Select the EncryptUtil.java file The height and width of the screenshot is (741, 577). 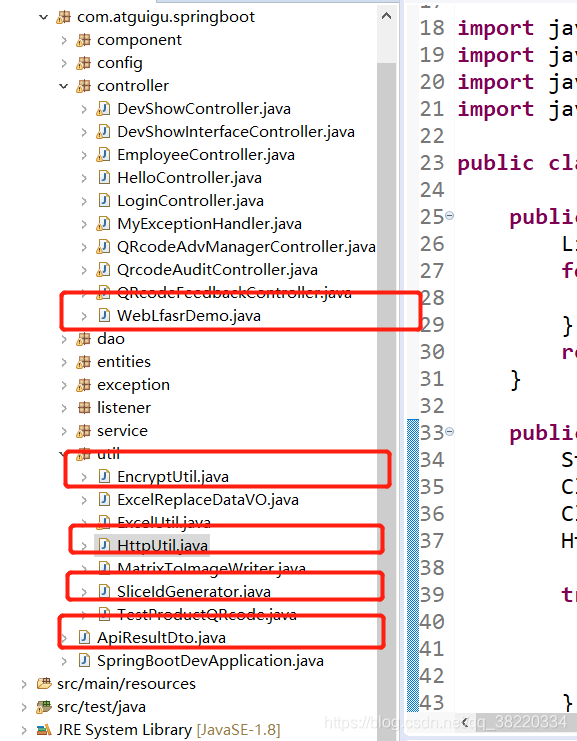(x=173, y=477)
